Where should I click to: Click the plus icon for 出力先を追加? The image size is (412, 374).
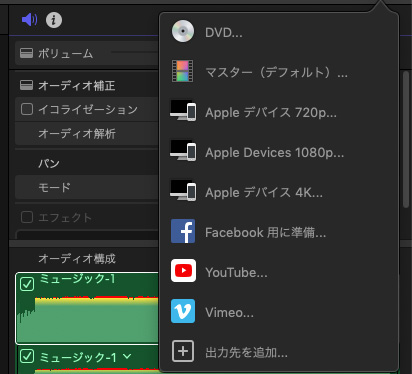183,351
